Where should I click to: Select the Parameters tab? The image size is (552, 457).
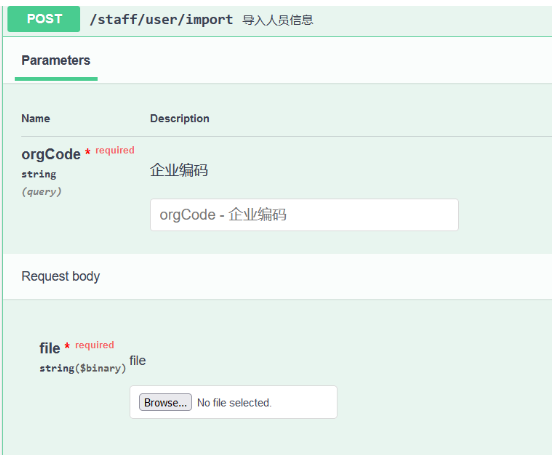[56, 61]
